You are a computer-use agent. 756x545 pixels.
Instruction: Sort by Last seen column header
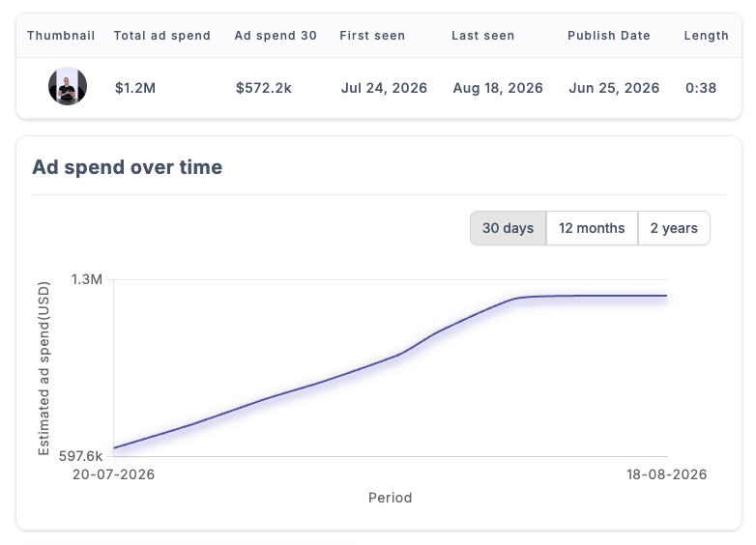click(x=482, y=36)
